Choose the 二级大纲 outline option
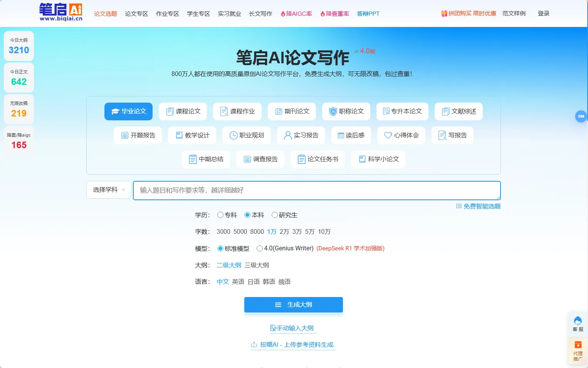This screenshot has width=588, height=368. click(229, 265)
